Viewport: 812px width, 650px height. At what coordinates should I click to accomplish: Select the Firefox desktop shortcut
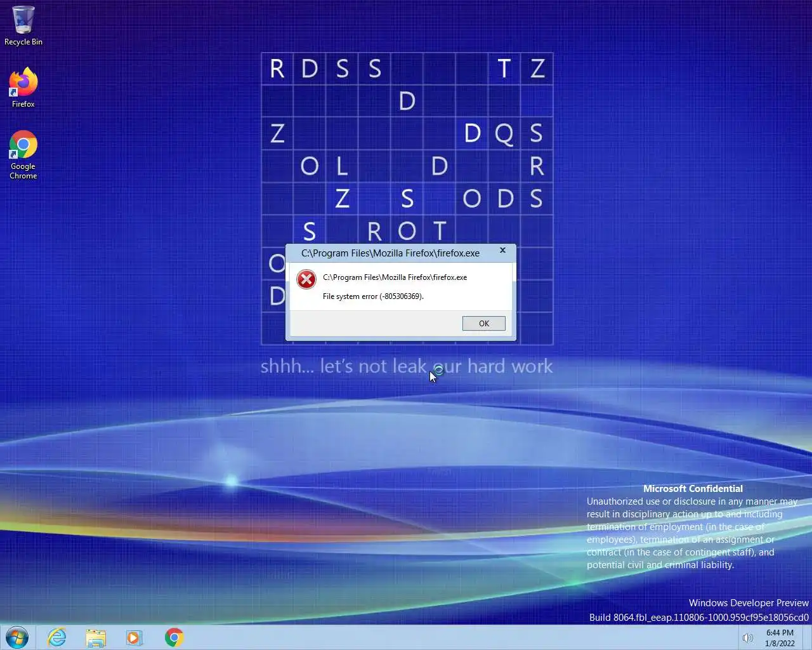click(x=23, y=88)
